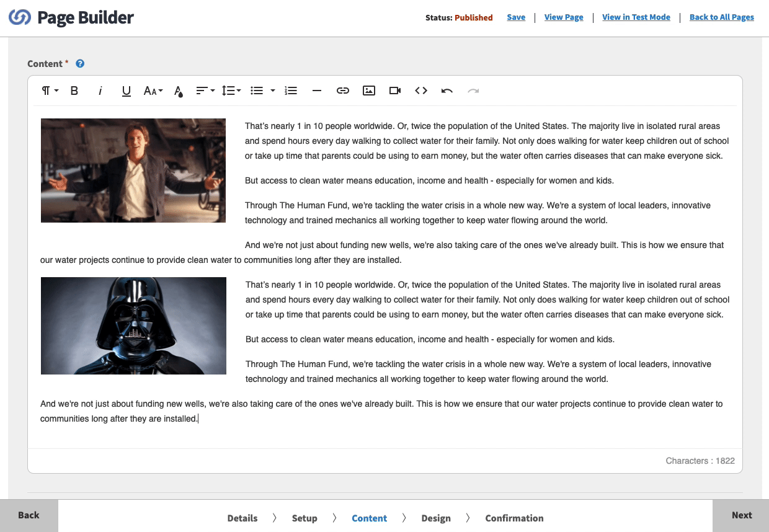The height and width of the screenshot is (532, 769).
Task: Go Back to All Pages
Action: point(722,17)
